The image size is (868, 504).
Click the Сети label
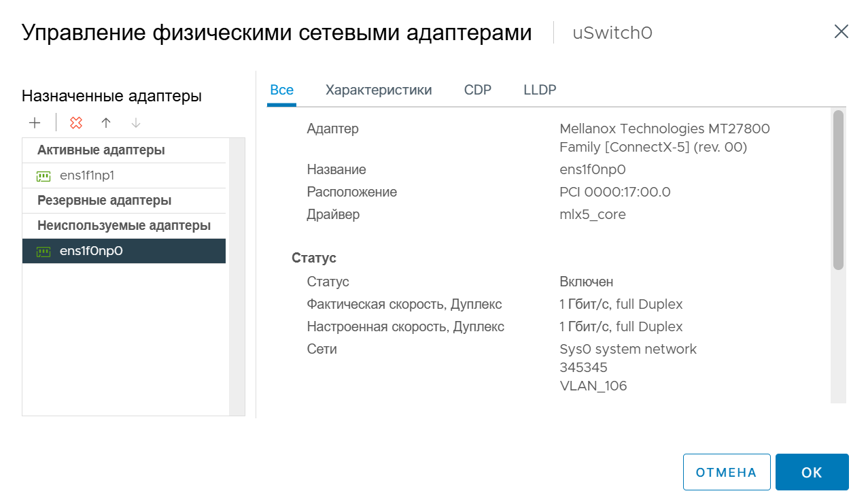(x=322, y=349)
